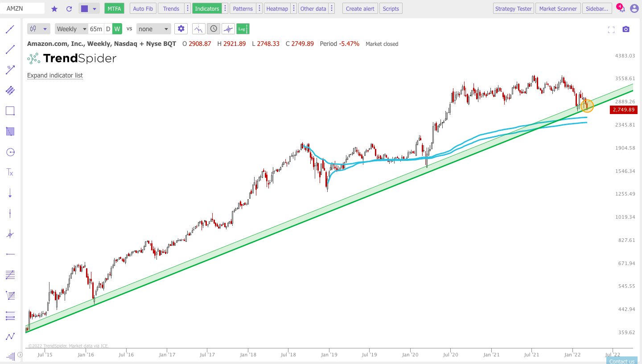Toggle the Indicators button
Image resolution: width=642 pixels, height=364 pixels.
tap(207, 8)
